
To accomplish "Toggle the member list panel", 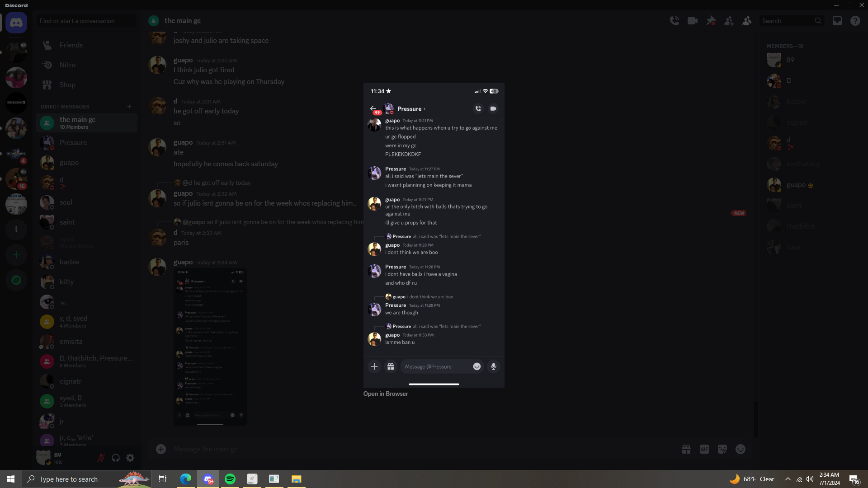I will pos(747,21).
